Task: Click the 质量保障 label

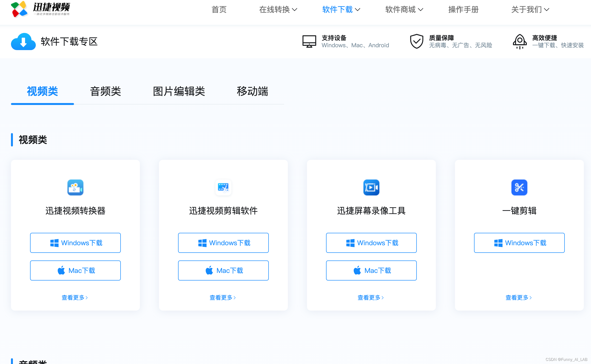Action: tap(441, 38)
